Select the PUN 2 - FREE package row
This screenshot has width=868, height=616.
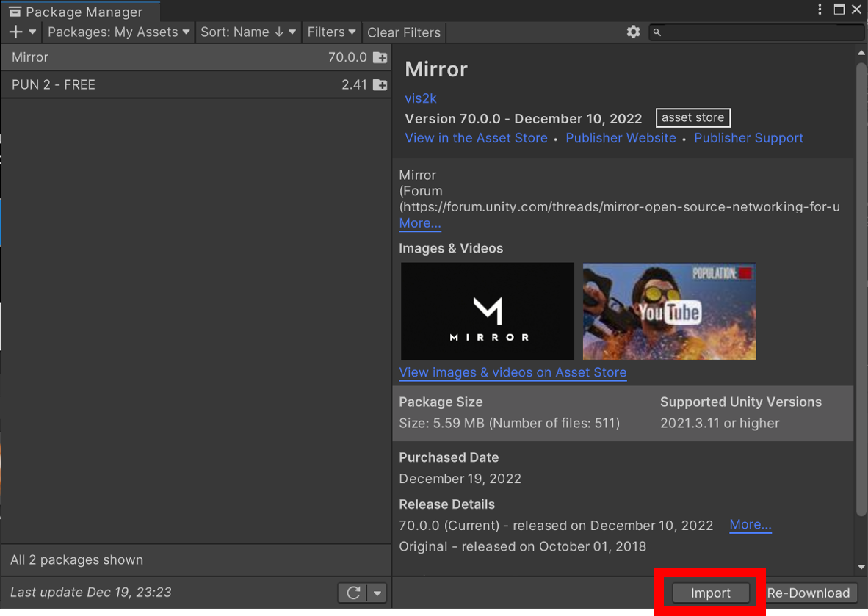tap(196, 84)
